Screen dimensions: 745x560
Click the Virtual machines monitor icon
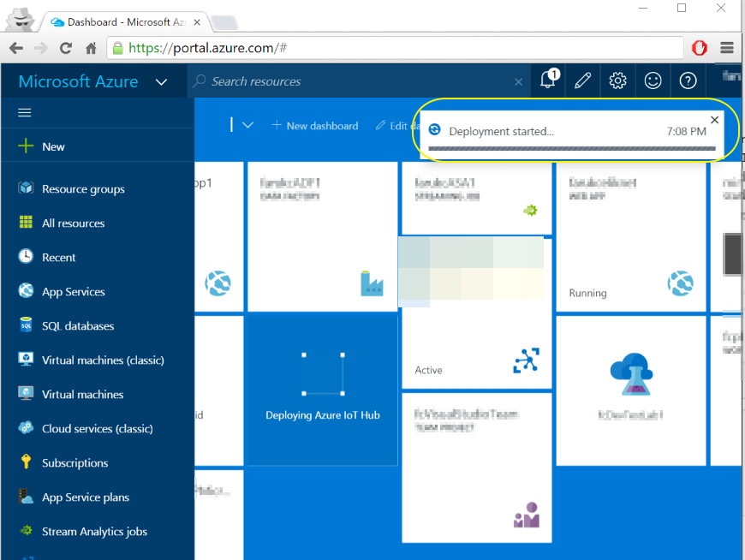point(26,393)
